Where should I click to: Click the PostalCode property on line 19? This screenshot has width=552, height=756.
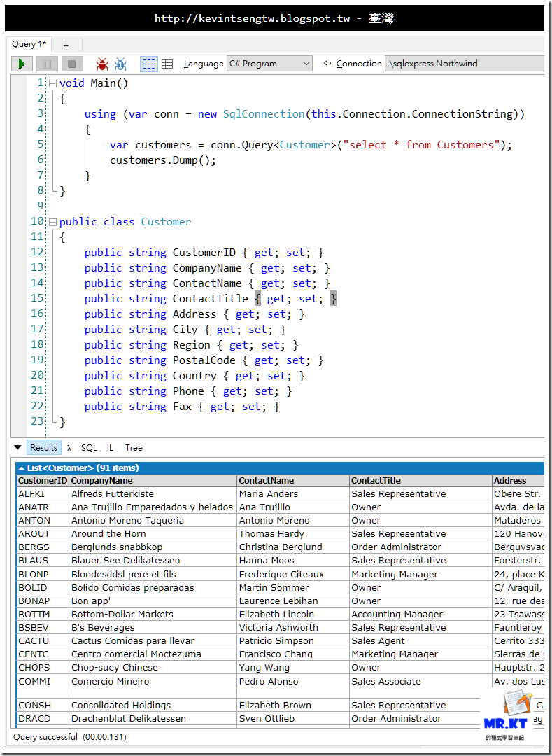tap(204, 360)
